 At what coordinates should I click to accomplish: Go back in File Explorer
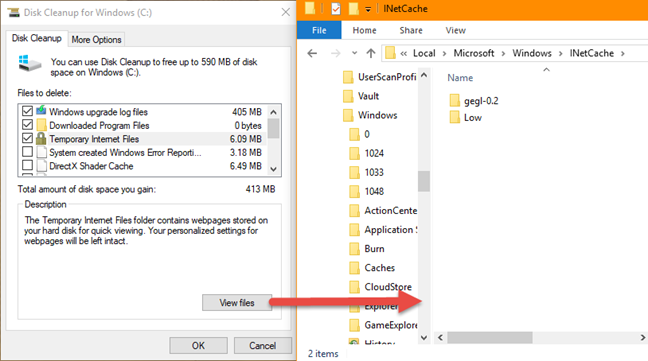pyautogui.click(x=312, y=53)
